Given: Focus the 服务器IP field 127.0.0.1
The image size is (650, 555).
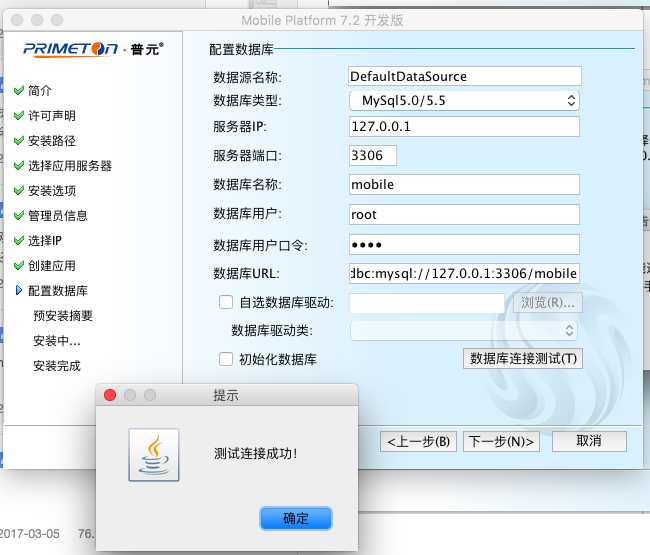Looking at the screenshot, I should pyautogui.click(x=464, y=126).
